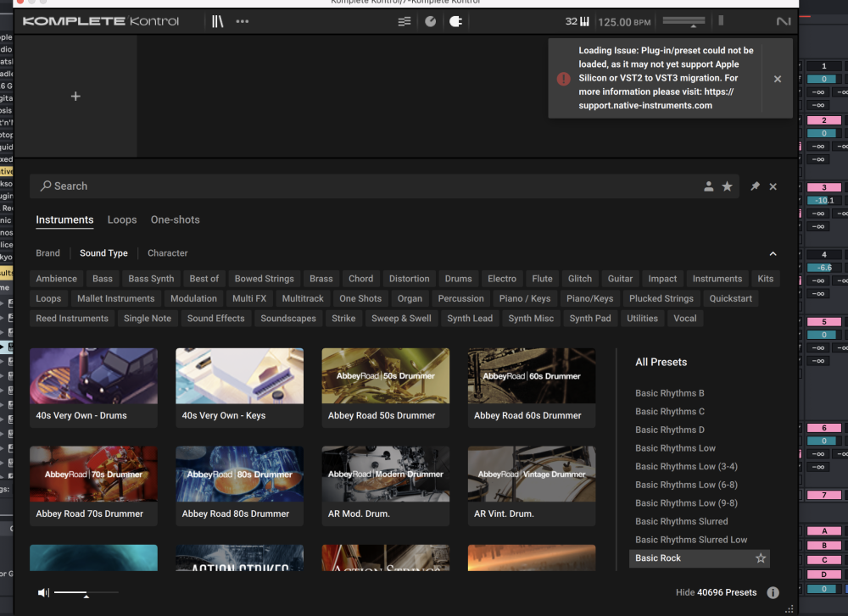The height and width of the screenshot is (616, 848).
Task: Open AR Mod. Drum. thumbnail
Action: pyautogui.click(x=386, y=474)
